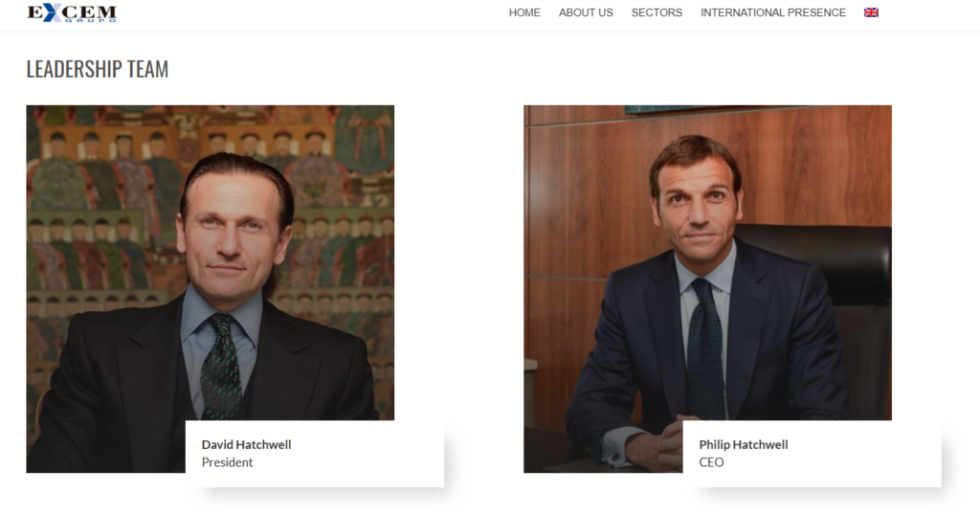Click the Excem Grupo logo
The image size is (980, 515).
[72, 12]
